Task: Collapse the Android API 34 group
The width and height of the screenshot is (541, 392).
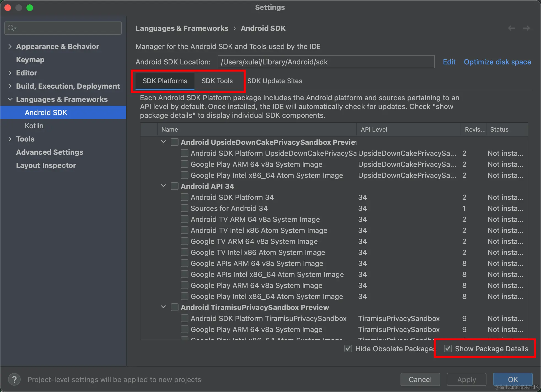Action: tap(163, 186)
